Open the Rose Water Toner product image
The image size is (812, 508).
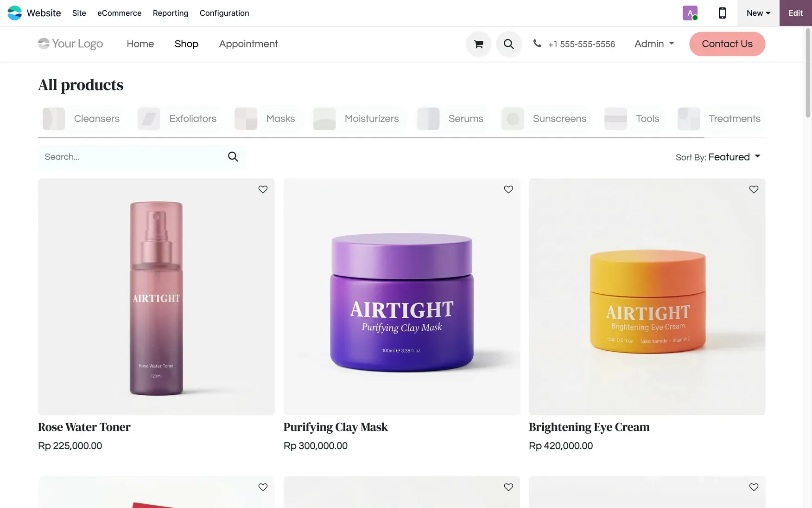tap(156, 297)
